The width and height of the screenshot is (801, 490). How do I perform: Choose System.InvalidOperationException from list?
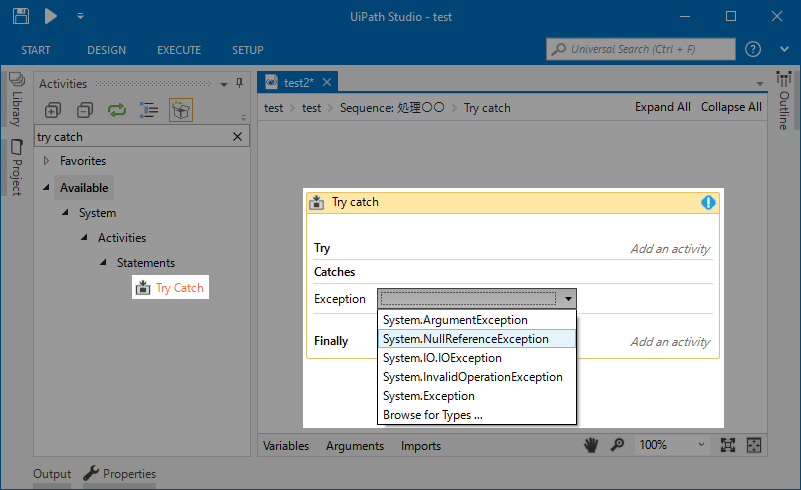click(477, 377)
